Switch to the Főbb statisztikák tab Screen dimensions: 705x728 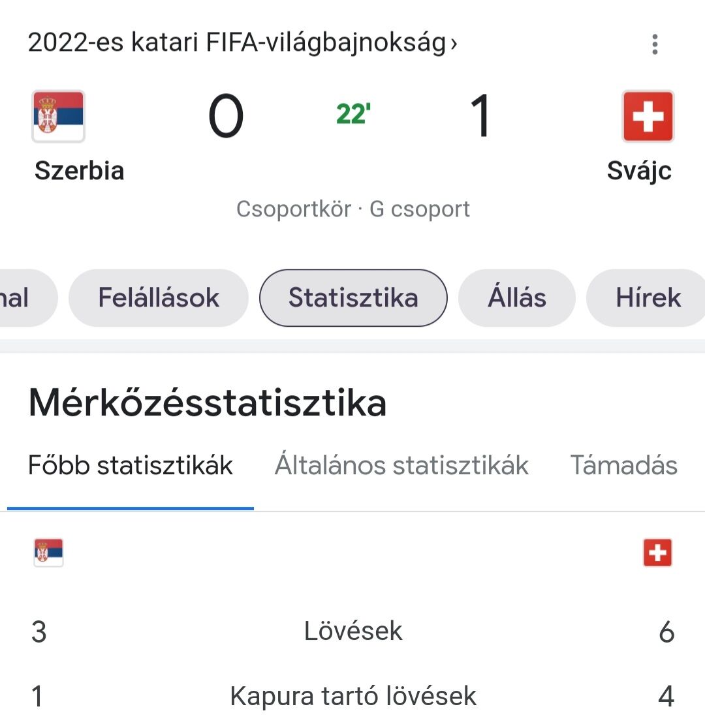(x=130, y=466)
